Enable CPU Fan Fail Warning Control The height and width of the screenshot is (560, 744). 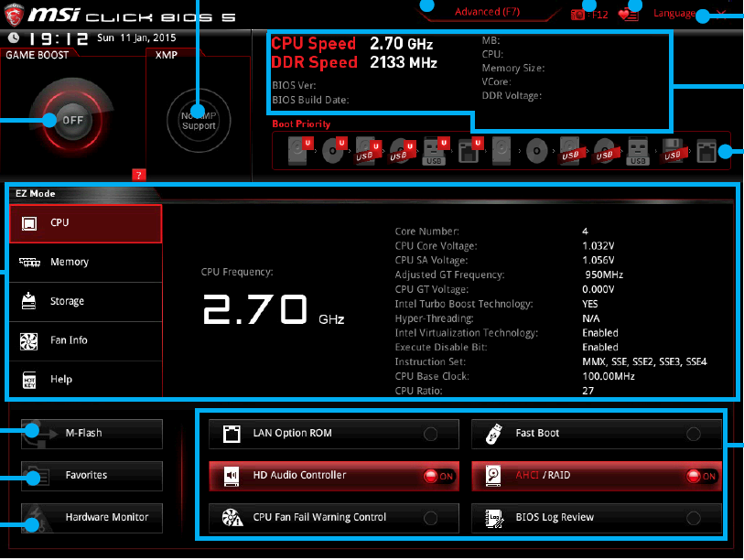[x=334, y=518]
